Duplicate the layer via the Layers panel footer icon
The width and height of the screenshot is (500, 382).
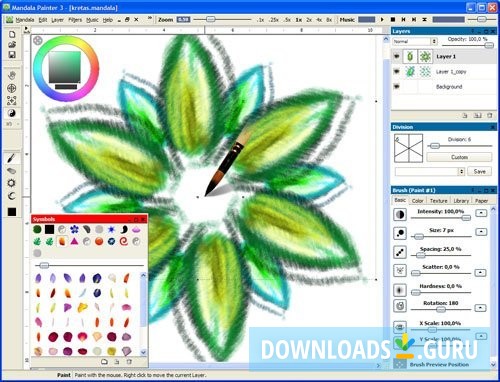[x=477, y=115]
